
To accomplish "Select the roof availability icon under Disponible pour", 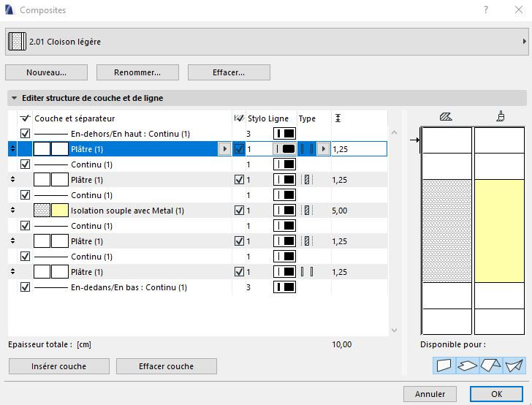I will [x=490, y=366].
